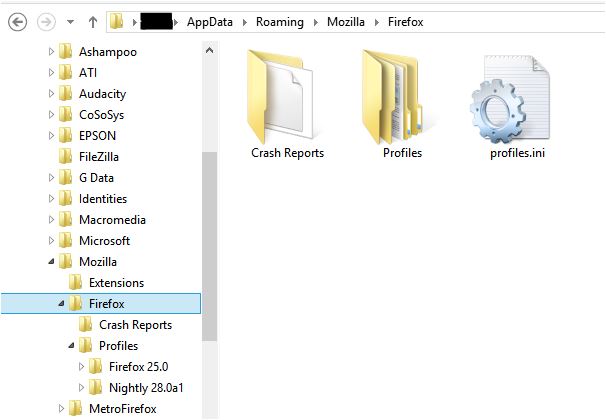
Task: Select Roaming in the breadcrumb path
Action: click(x=280, y=22)
